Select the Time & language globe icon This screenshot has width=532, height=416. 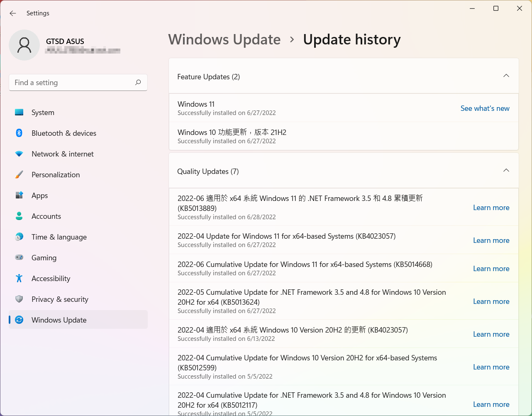click(x=19, y=237)
